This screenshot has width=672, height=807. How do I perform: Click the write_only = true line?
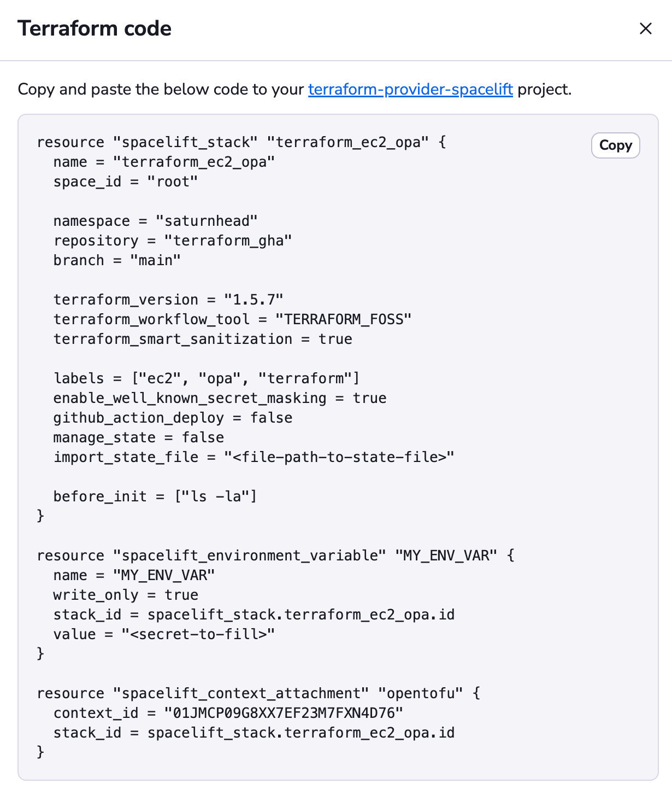point(126,595)
